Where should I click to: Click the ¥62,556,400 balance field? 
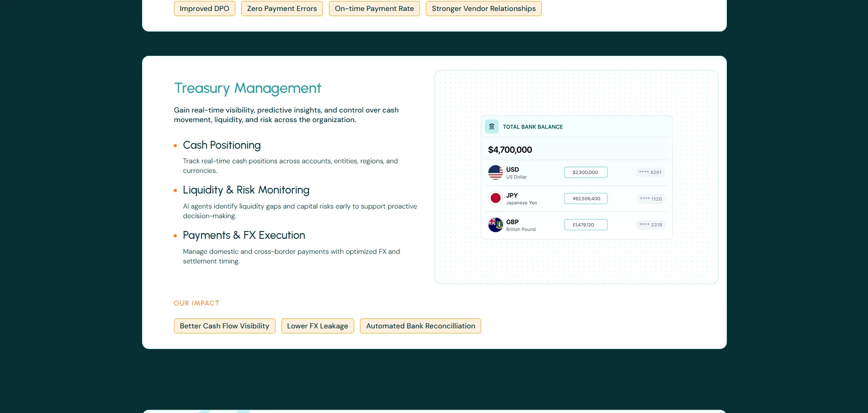click(x=586, y=198)
